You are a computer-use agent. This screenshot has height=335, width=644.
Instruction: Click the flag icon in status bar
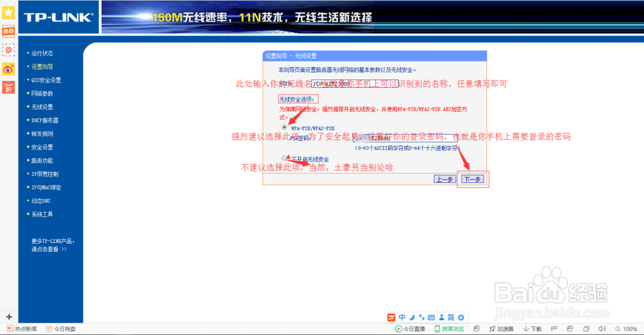tap(554, 329)
